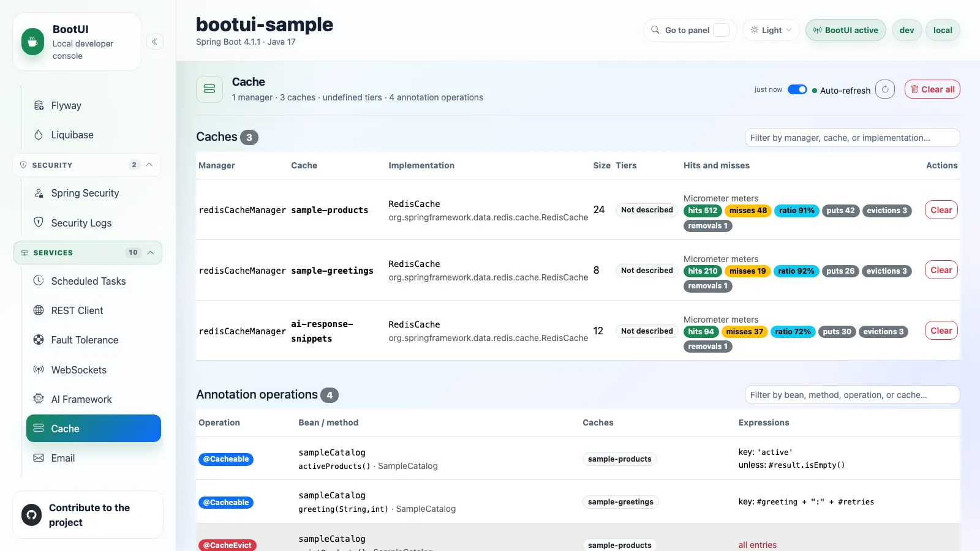Open the Light theme dropdown
This screenshot has height=551, width=980.
click(x=771, y=30)
